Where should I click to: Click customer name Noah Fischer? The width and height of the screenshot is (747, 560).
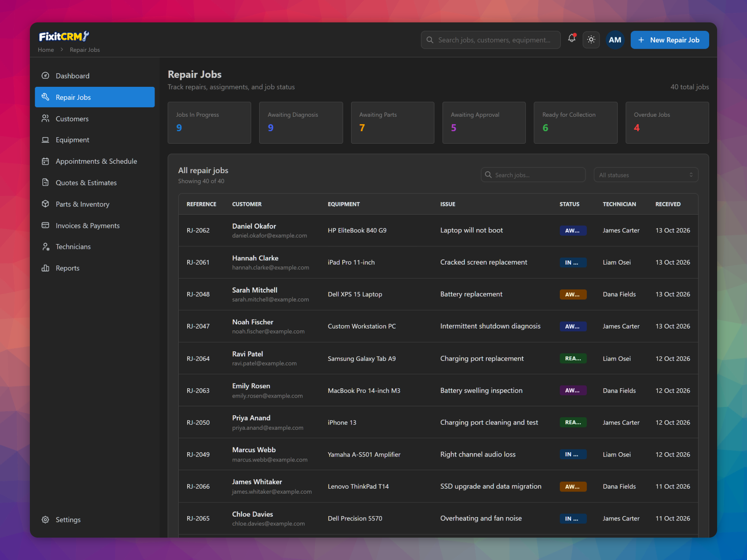[x=253, y=322]
